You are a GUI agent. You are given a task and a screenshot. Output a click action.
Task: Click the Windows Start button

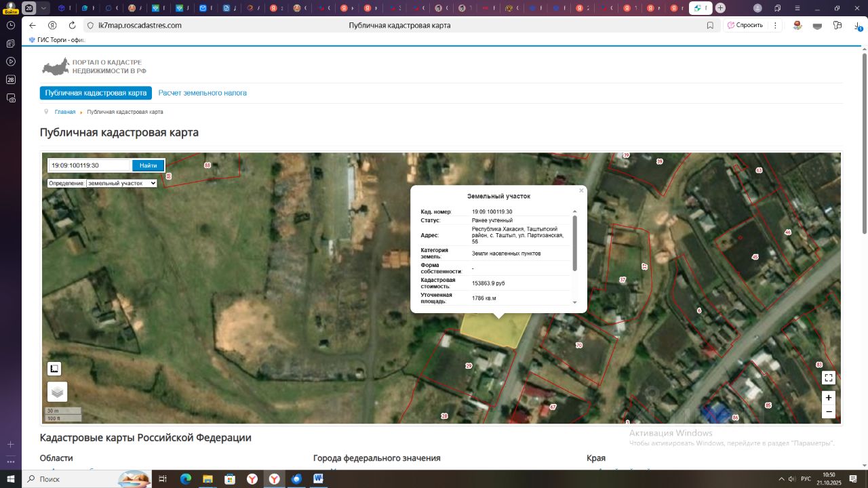[11, 479]
